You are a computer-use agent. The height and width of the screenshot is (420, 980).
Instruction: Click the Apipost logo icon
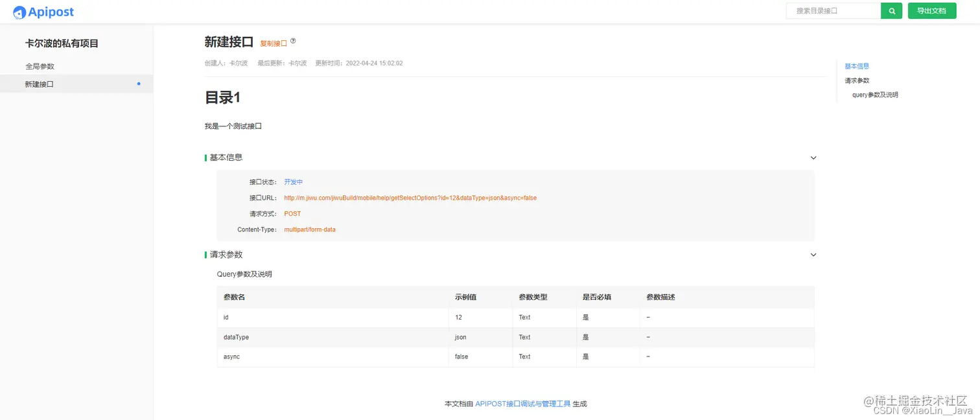coord(19,12)
